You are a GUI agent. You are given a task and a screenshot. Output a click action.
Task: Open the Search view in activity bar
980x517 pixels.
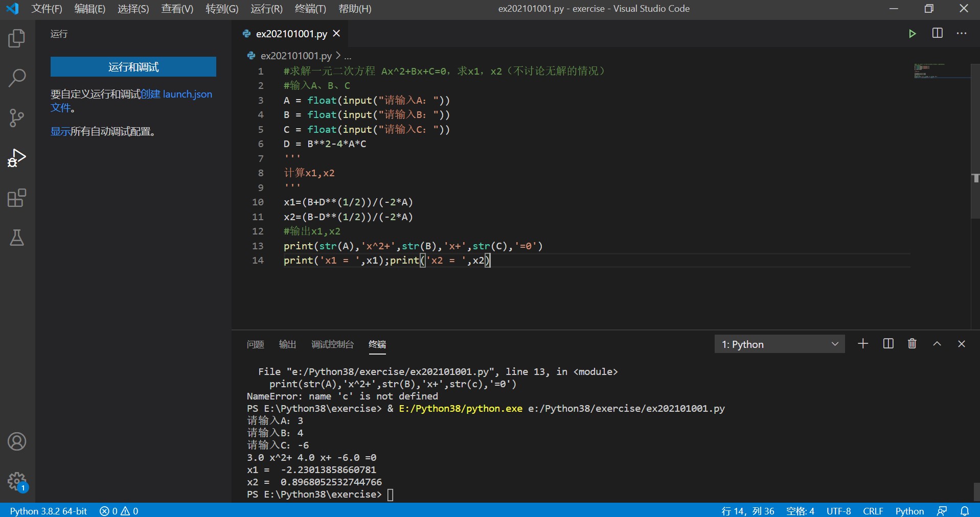pyautogui.click(x=17, y=78)
